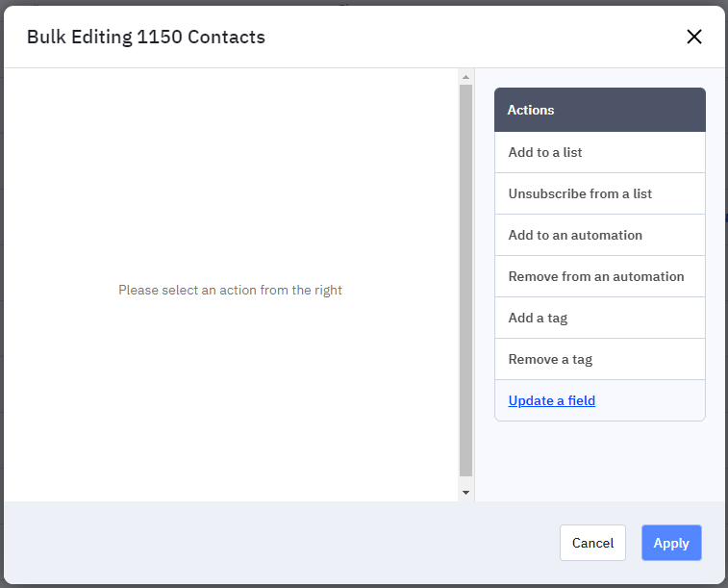Select the Remove a tag action
This screenshot has width=728, height=588.
[600, 359]
